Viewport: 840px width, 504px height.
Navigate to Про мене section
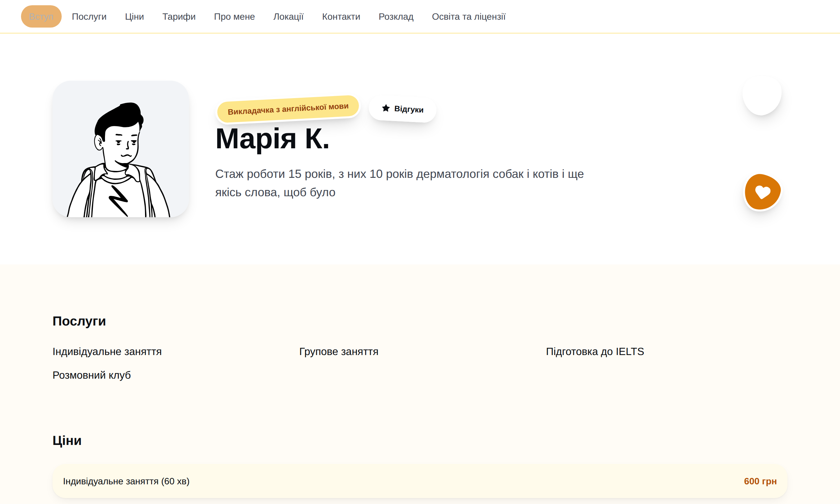pyautogui.click(x=234, y=17)
